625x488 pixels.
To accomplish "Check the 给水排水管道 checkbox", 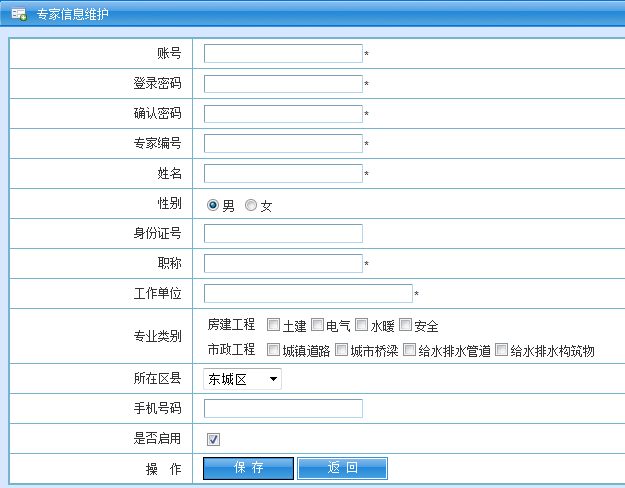I will [409, 350].
